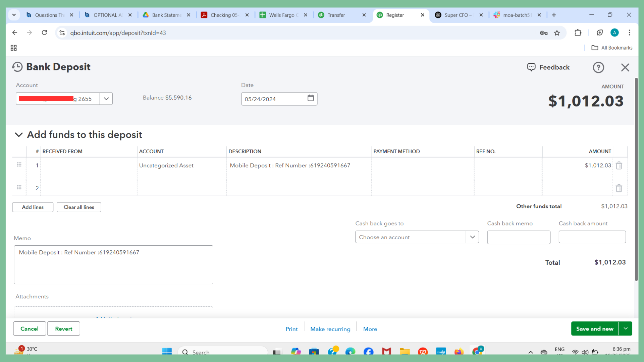Screen dimensions: 644x362
Task: Open Chrome extensions puzzle icon
Action: (x=578, y=33)
